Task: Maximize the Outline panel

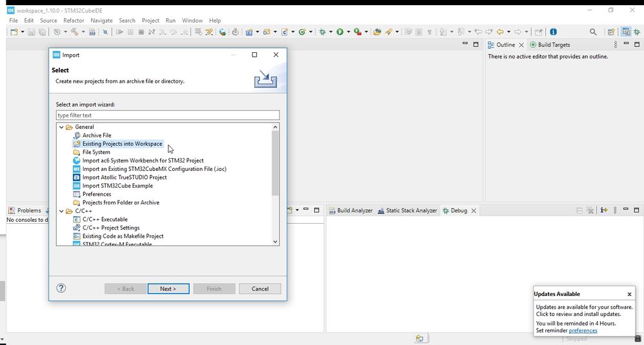Action: click(637, 44)
